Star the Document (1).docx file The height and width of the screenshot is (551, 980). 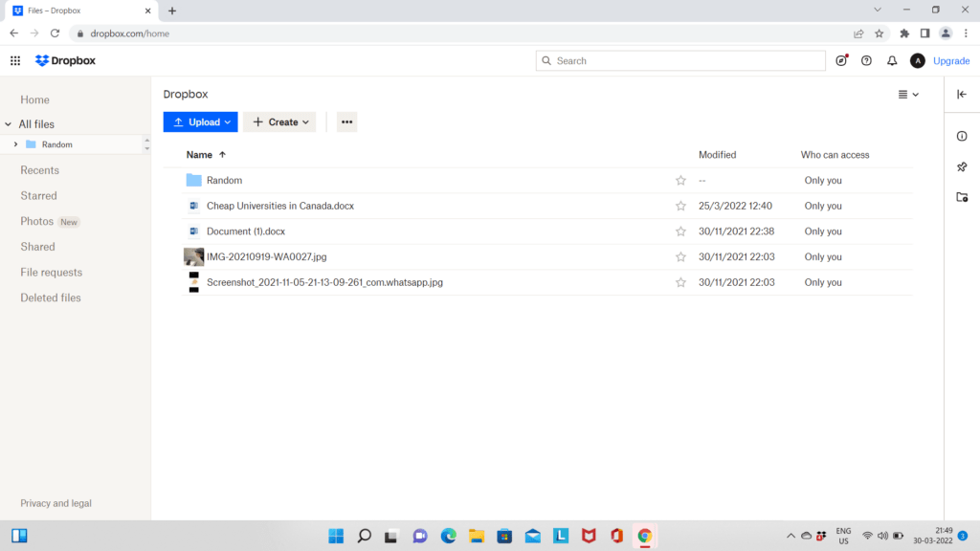point(680,231)
